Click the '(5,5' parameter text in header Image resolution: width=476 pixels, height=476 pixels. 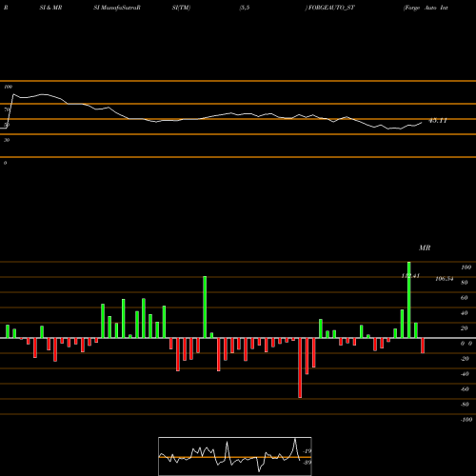[x=245, y=8]
